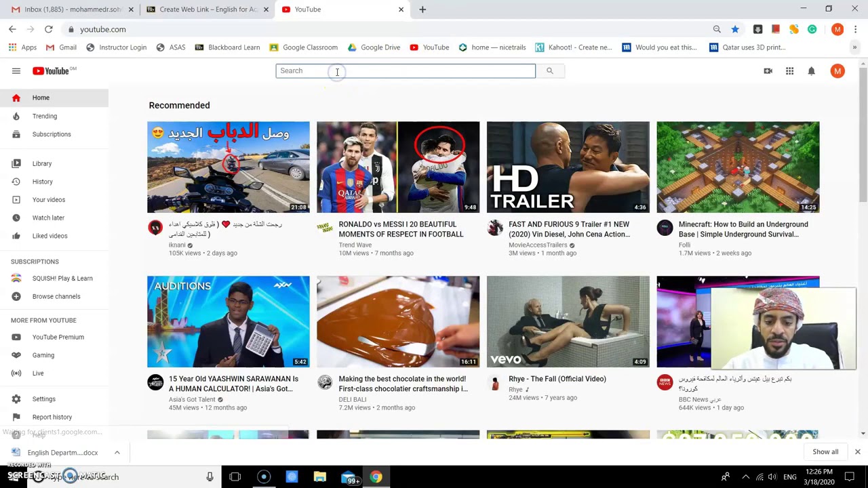Viewport: 868px width, 488px height.
Task: Click the 15 Year Old Yaashwin video title
Action: click(233, 384)
